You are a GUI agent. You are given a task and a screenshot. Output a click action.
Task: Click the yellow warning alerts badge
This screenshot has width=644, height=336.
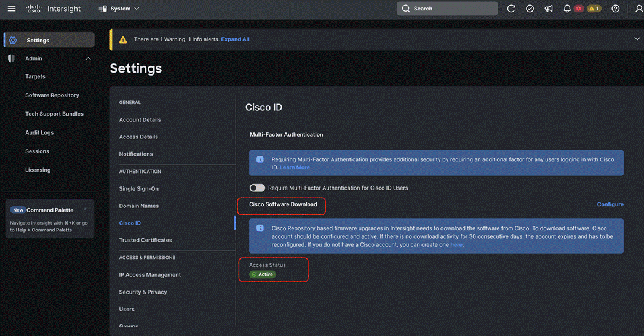[594, 9]
